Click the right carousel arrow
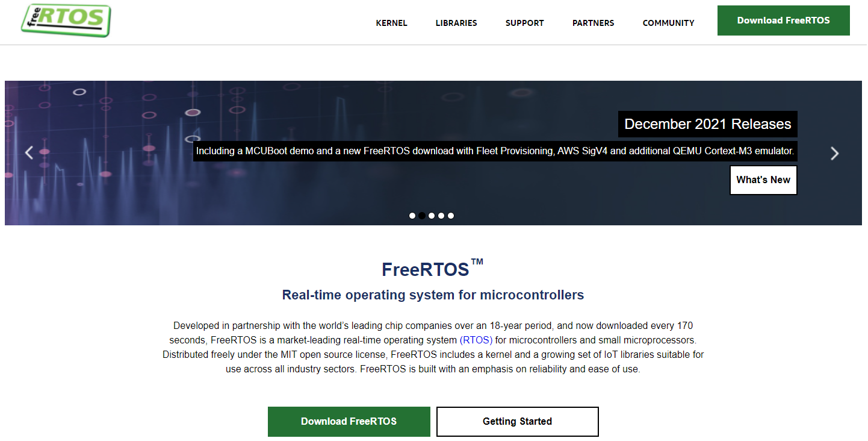Viewport: 868px width, 441px height. (835, 153)
